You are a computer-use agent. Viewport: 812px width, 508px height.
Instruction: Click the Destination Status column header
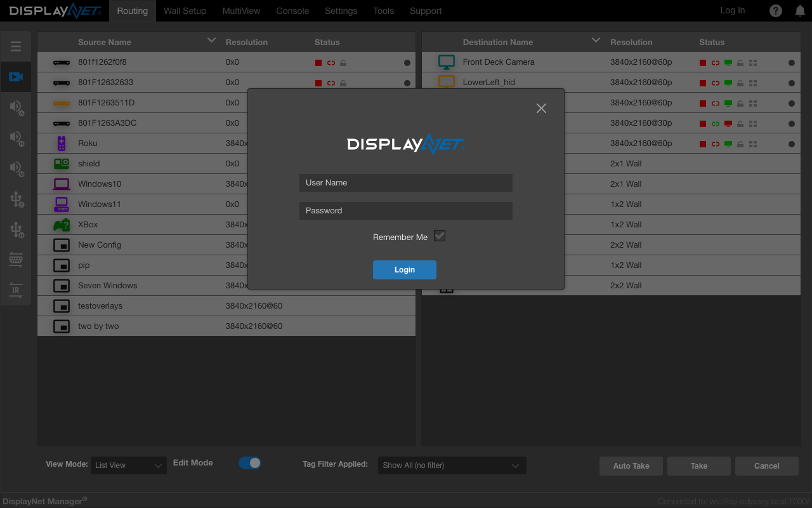[712, 43]
